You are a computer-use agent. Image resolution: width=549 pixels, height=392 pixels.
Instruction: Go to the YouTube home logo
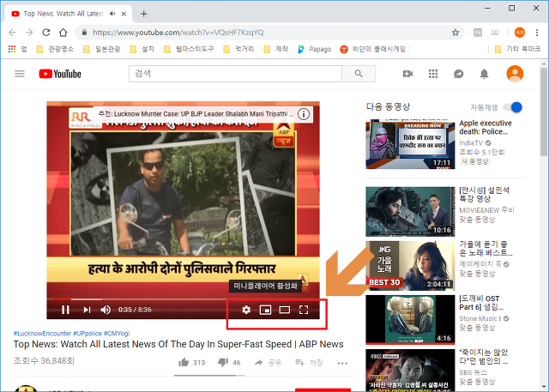[x=60, y=74]
